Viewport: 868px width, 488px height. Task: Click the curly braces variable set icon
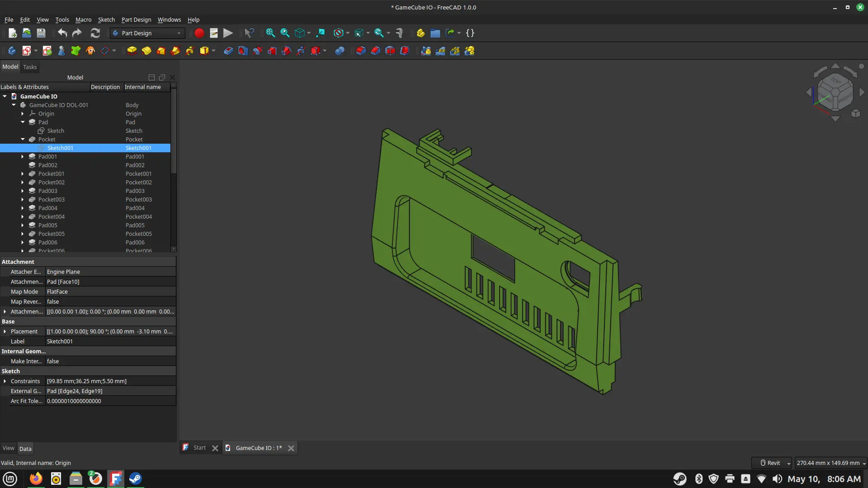click(x=470, y=33)
